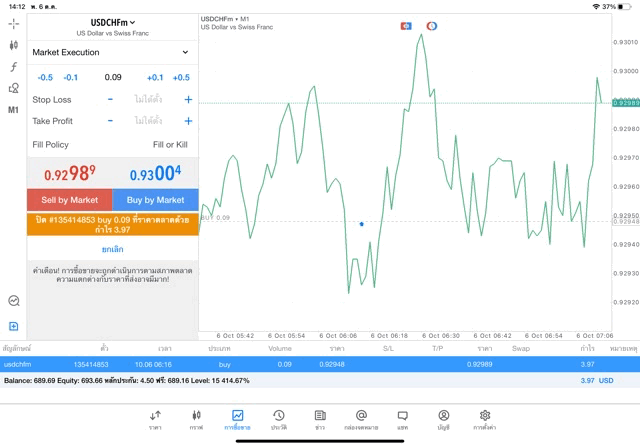Click the chart circle icon at sidebar bottom
This screenshot has width=640, height=447.
13,301
